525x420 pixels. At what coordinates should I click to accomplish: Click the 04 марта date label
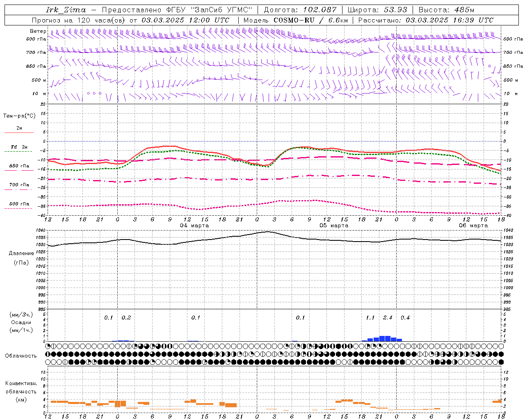pyautogui.click(x=194, y=225)
